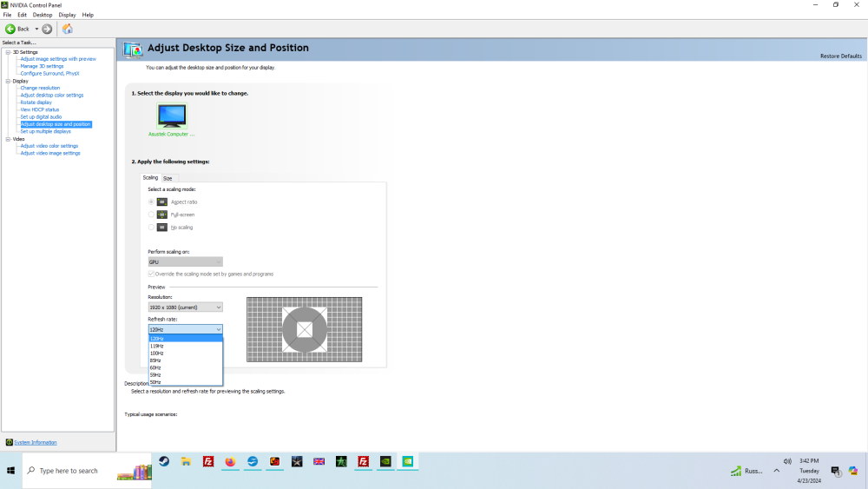The width and height of the screenshot is (868, 489).
Task: Open the Resolution dropdown
Action: [x=185, y=307]
